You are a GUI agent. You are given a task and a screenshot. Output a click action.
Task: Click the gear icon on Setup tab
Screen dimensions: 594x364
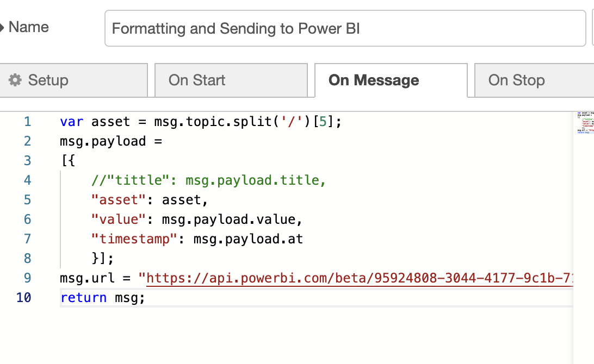(15, 80)
